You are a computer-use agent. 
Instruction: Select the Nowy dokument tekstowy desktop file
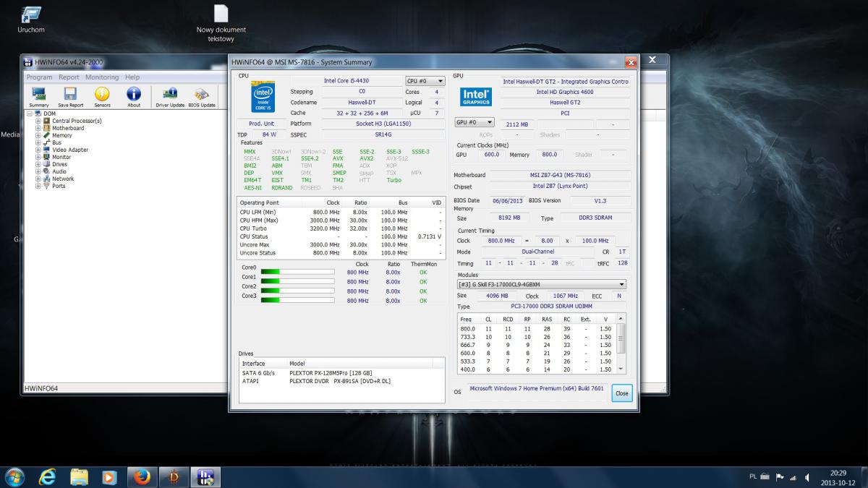tap(221, 23)
